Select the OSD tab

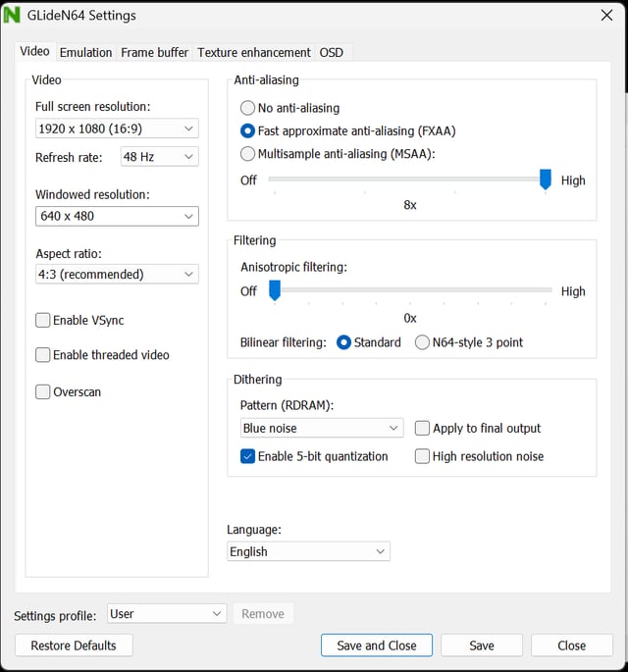pyautogui.click(x=332, y=52)
